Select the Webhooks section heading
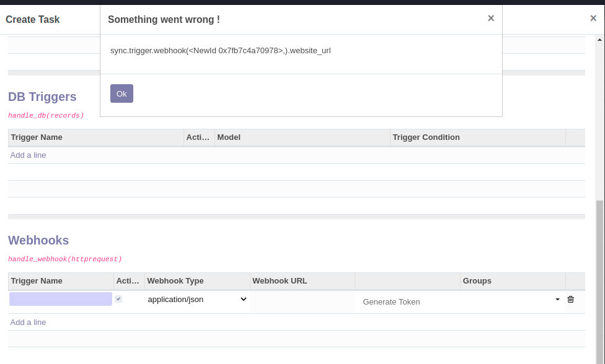This screenshot has width=605, height=364. pyautogui.click(x=38, y=240)
